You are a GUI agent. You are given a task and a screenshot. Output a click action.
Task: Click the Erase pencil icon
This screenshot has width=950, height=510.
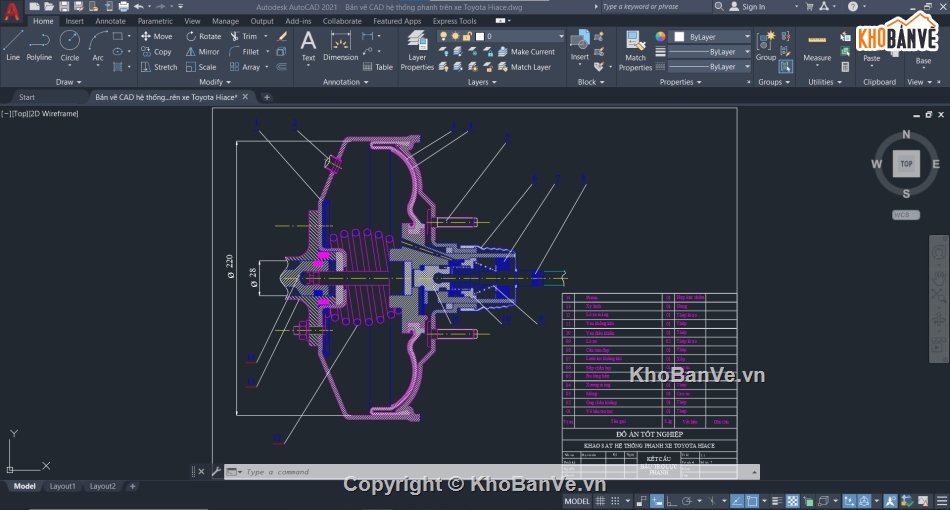click(282, 36)
